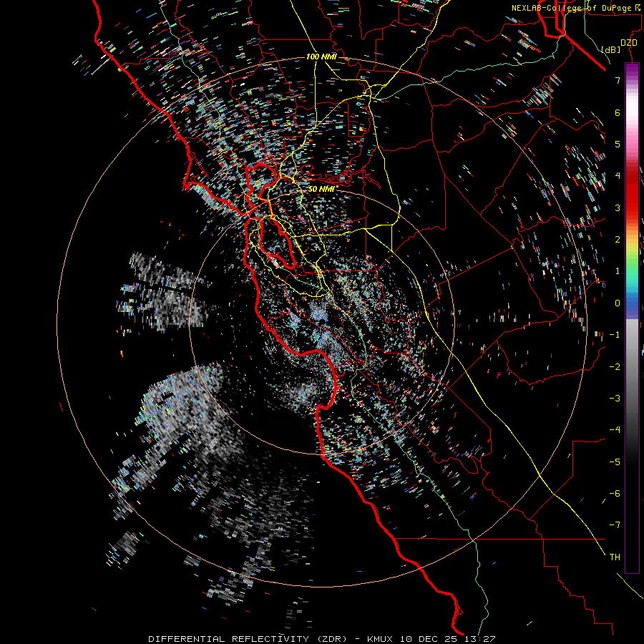Click the '-5' value on the color scale
The height and width of the screenshot is (644, 644).
pos(615,462)
